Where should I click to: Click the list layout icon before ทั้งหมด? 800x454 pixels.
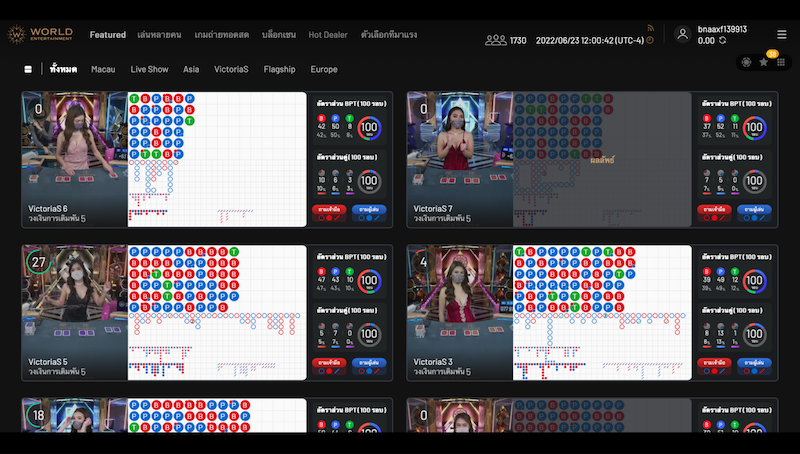click(28, 69)
